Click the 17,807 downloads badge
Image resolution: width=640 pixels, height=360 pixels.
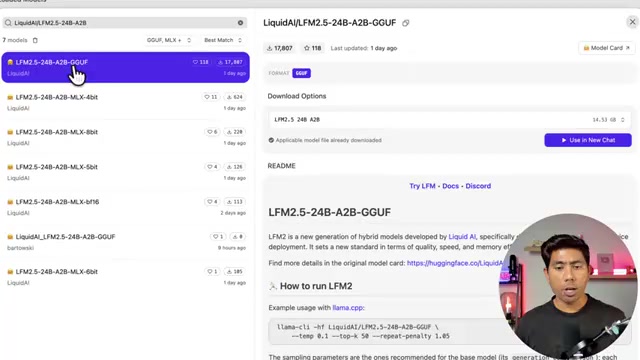[x=280, y=48]
